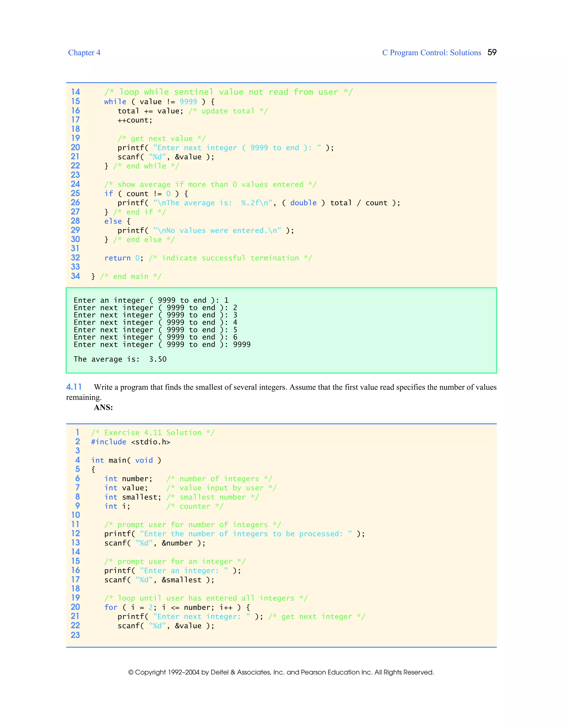
Task: Click the 'Enter an integer:' printf line 16
Action: [x=172, y=571]
